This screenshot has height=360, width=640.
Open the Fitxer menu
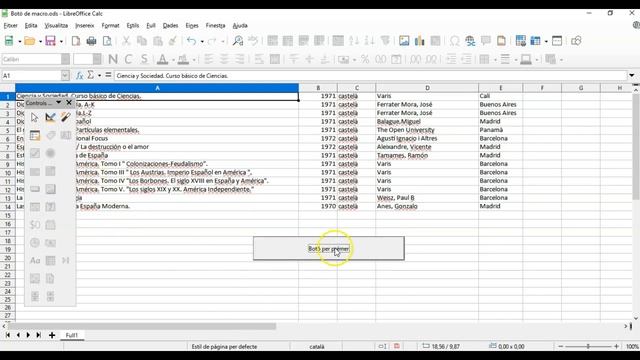[11, 25]
